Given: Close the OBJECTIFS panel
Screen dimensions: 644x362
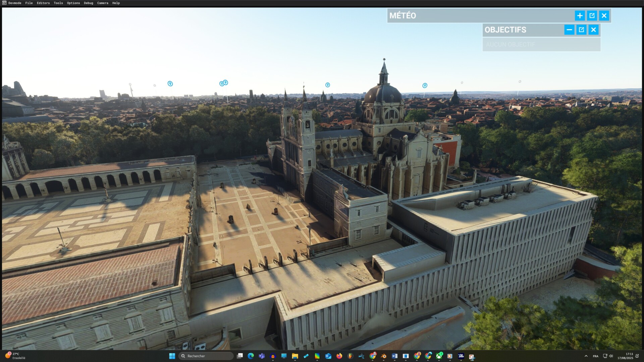Looking at the screenshot, I should pos(593,30).
